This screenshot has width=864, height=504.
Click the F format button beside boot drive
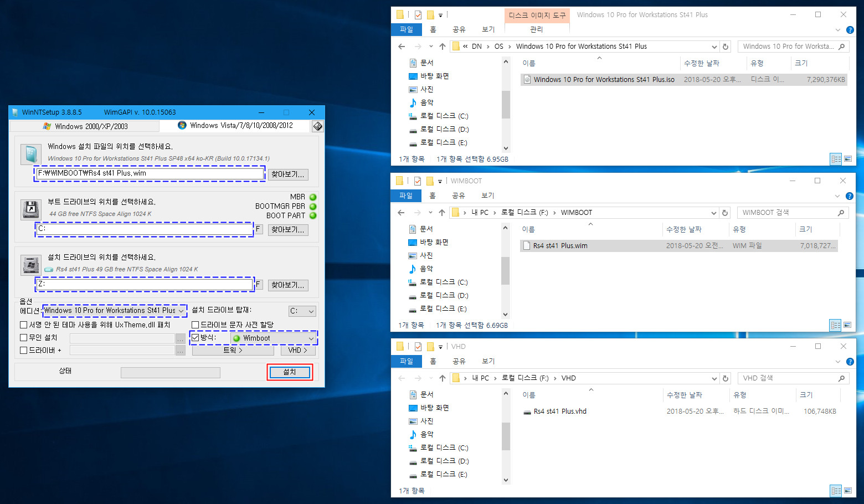[x=258, y=229]
